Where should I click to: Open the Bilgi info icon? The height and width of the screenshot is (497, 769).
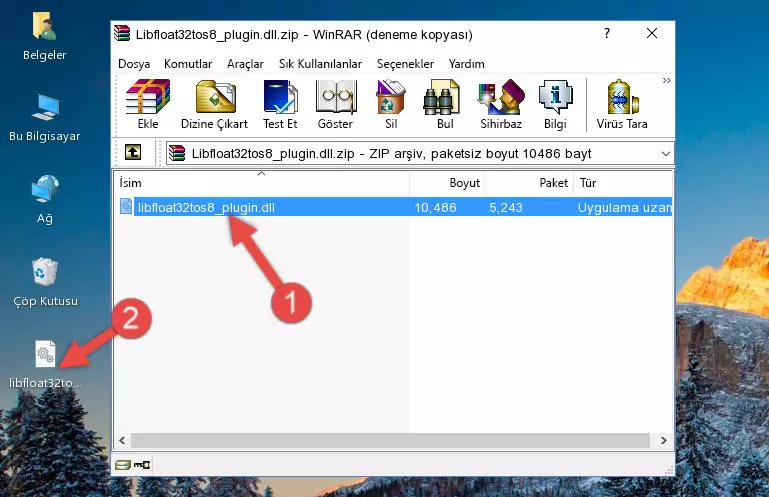[555, 105]
